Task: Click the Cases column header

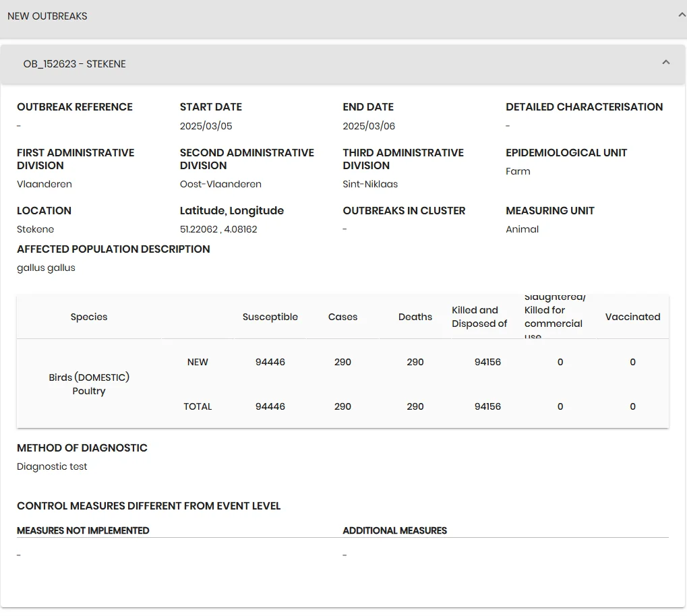Action: tap(342, 317)
